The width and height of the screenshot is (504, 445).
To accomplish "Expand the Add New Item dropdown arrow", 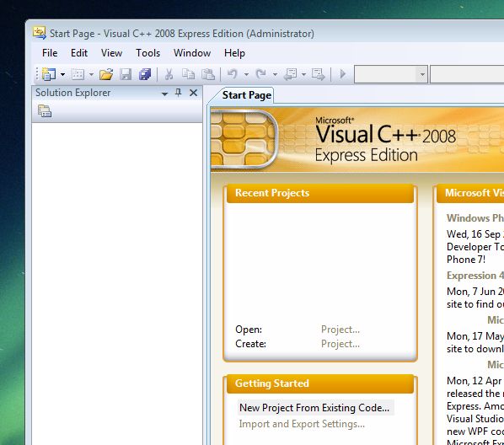I will [x=91, y=75].
